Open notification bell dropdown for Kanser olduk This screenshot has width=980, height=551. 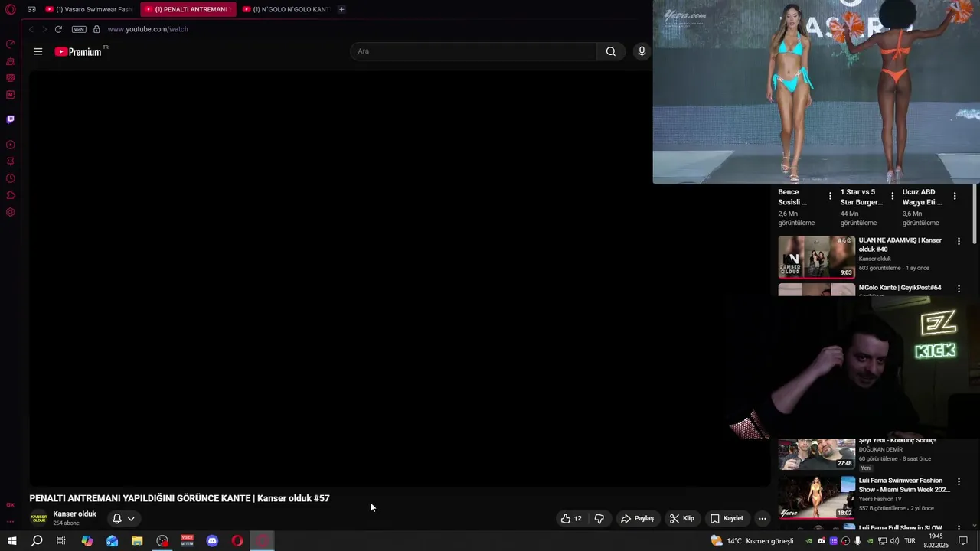click(x=123, y=519)
